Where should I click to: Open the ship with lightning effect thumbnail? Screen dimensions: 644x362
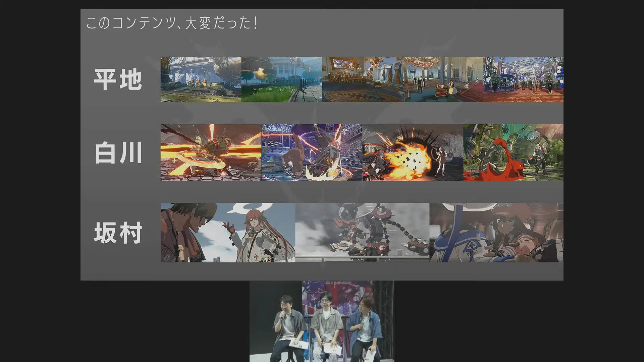tap(312, 153)
